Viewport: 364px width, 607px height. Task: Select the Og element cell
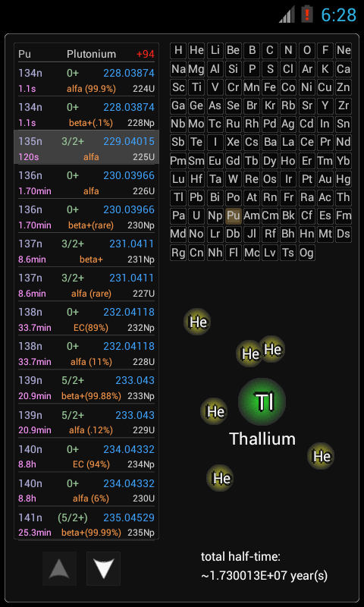307,253
